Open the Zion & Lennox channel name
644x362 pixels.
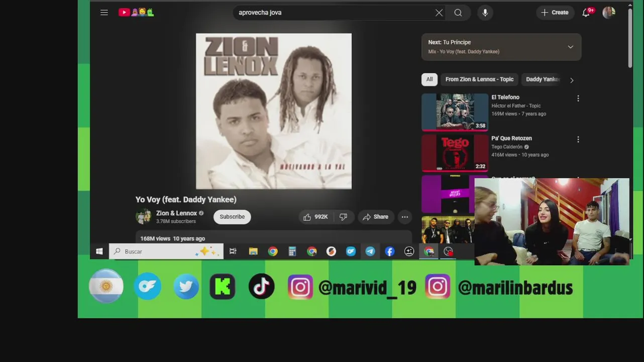coord(176,213)
